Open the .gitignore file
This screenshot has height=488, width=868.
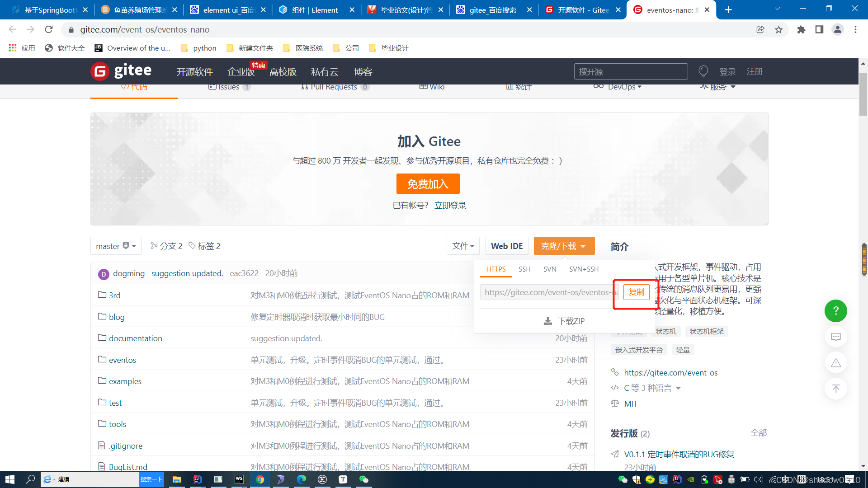click(125, 446)
